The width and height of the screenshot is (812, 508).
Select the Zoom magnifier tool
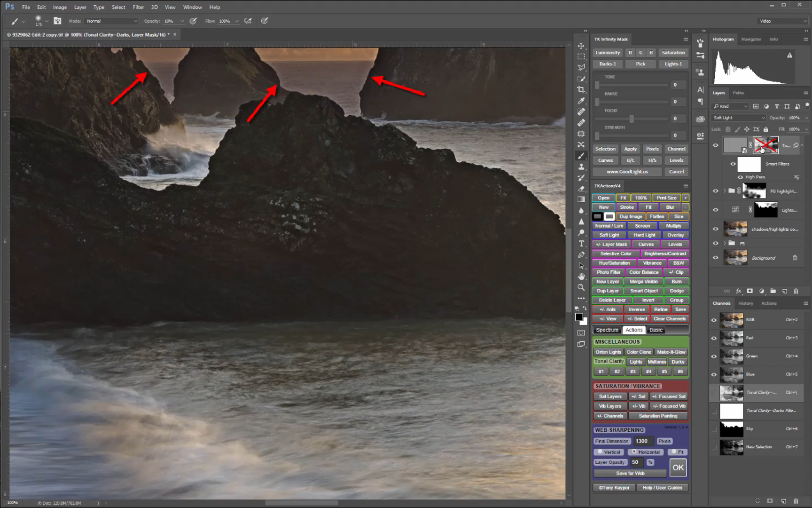[x=581, y=287]
